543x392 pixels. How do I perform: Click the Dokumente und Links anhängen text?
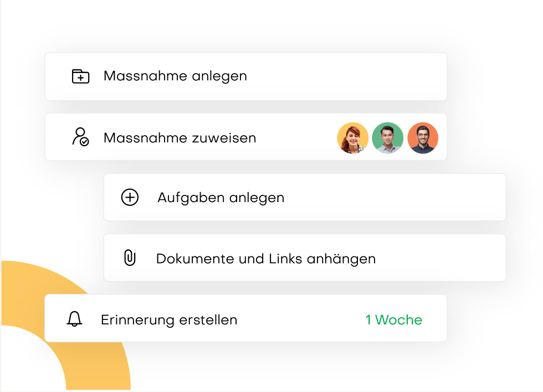pos(266,259)
